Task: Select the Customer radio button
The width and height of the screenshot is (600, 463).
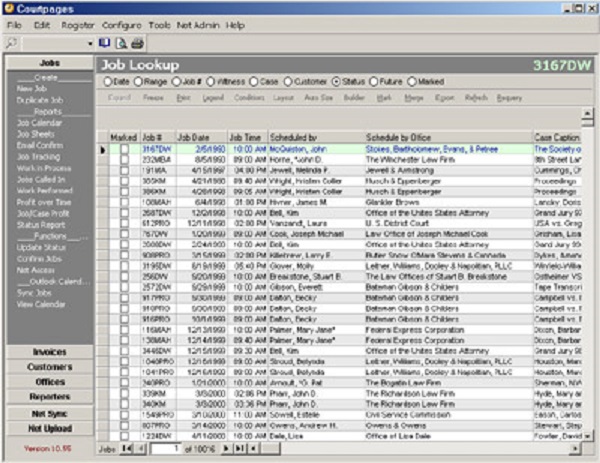Action: coord(288,82)
